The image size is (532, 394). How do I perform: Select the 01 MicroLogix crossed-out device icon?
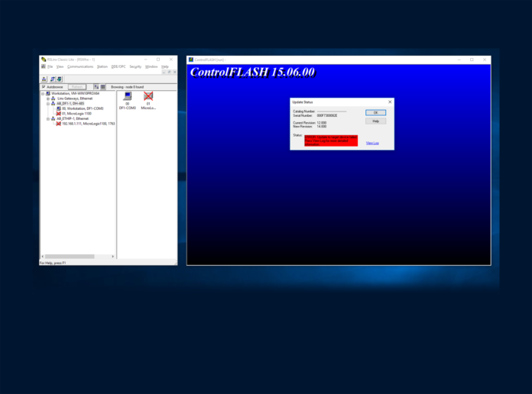click(148, 97)
